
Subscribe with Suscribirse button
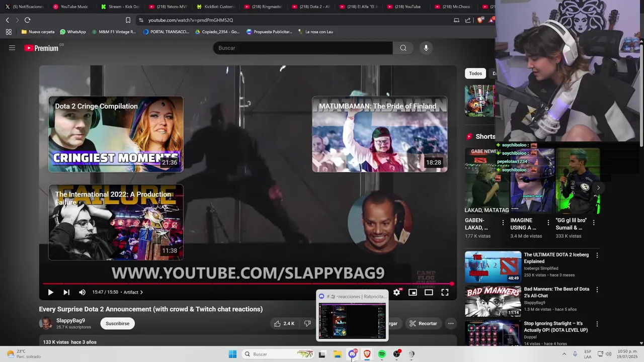coord(117,323)
